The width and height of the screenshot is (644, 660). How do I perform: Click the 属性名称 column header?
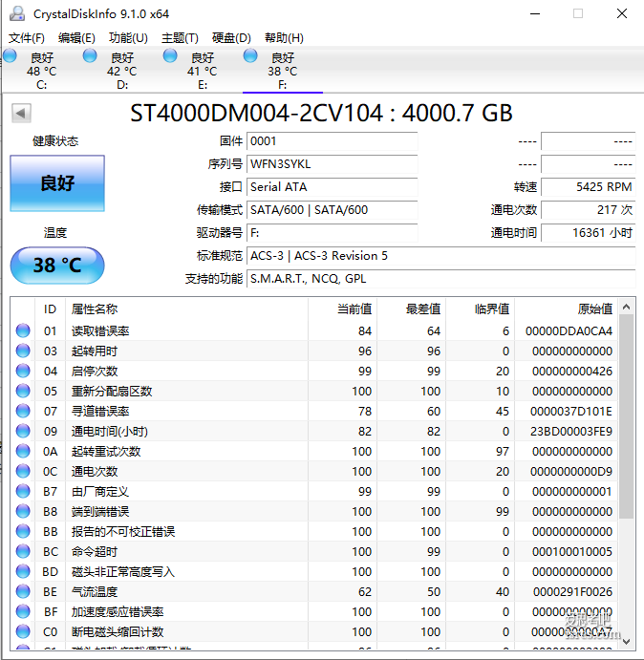pos(186,309)
